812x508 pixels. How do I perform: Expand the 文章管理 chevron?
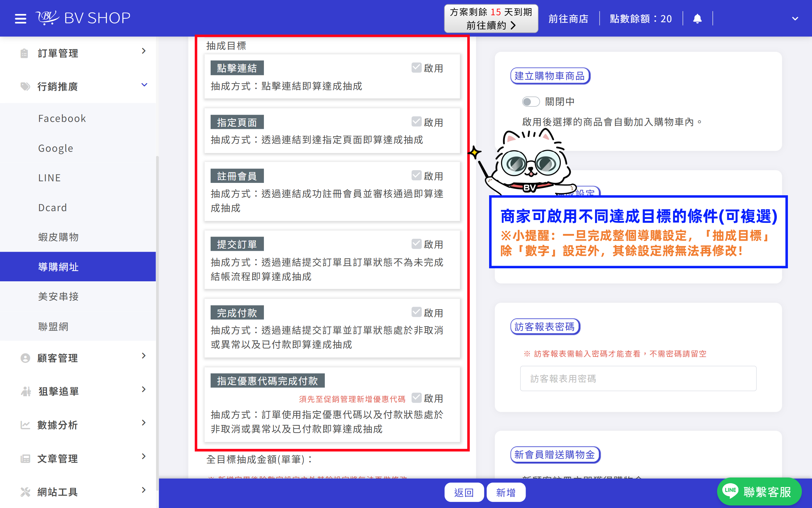pyautogui.click(x=144, y=456)
